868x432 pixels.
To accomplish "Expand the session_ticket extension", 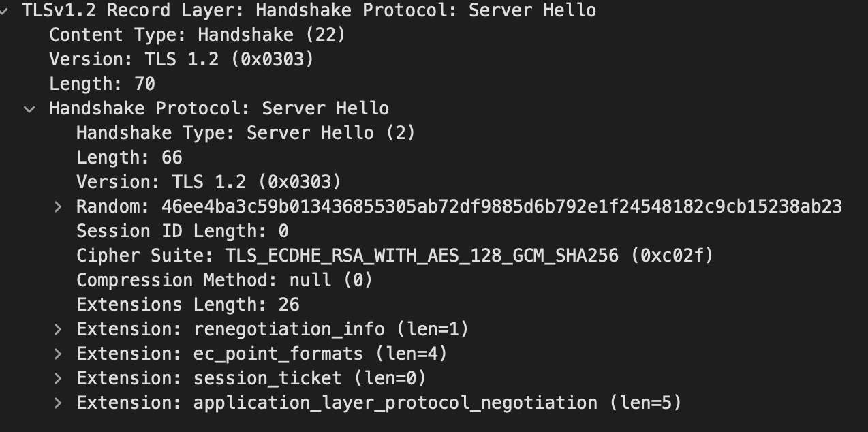I will coord(58,378).
